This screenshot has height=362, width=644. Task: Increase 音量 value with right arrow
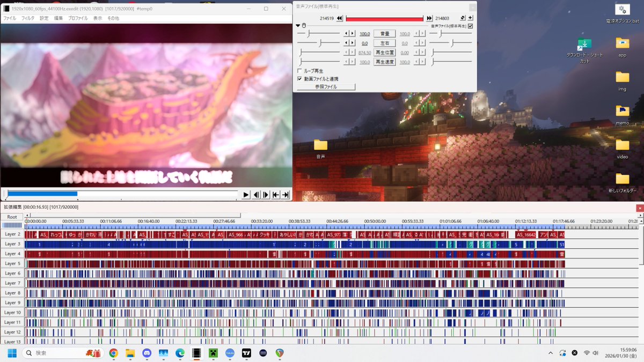pyautogui.click(x=353, y=34)
